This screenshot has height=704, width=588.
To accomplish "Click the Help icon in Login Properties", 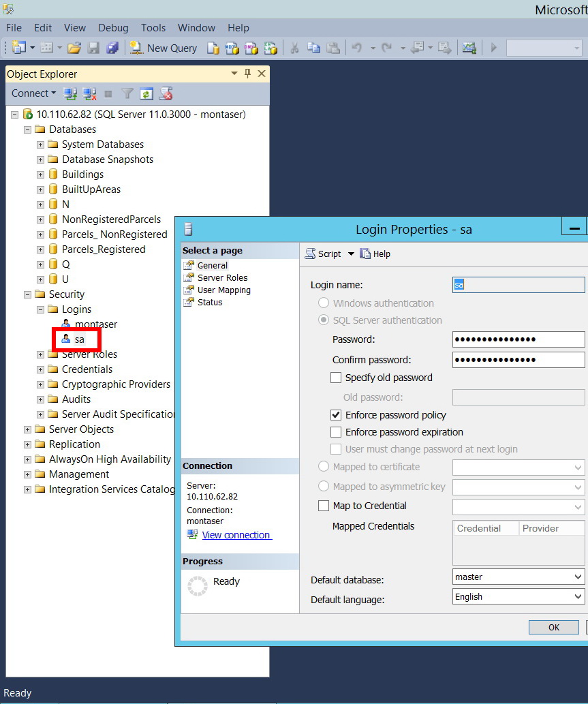I will pos(375,254).
